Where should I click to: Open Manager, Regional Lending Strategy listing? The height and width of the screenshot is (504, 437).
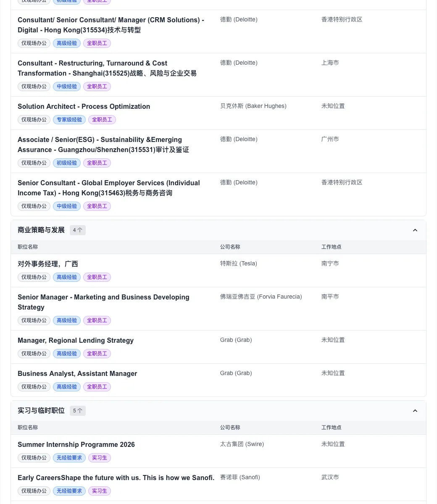(76, 341)
